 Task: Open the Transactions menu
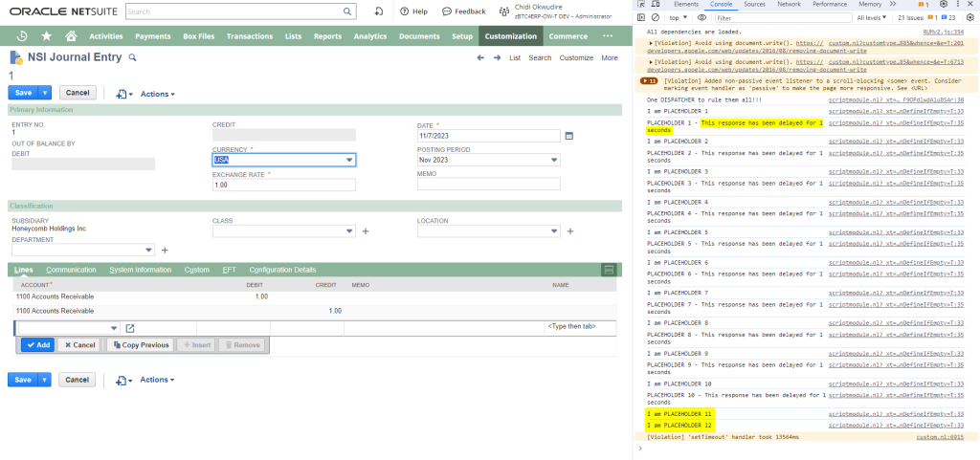pos(250,36)
